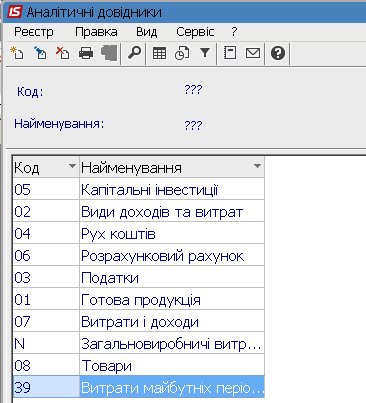This screenshot has width=366, height=403.
Task: Click code cell 06
Action: coord(46,256)
